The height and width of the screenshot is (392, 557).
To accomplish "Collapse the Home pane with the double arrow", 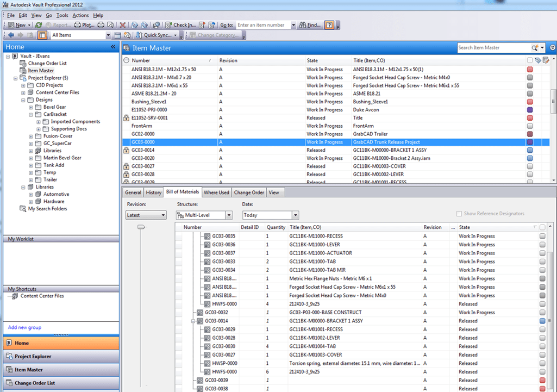I will [x=113, y=47].
